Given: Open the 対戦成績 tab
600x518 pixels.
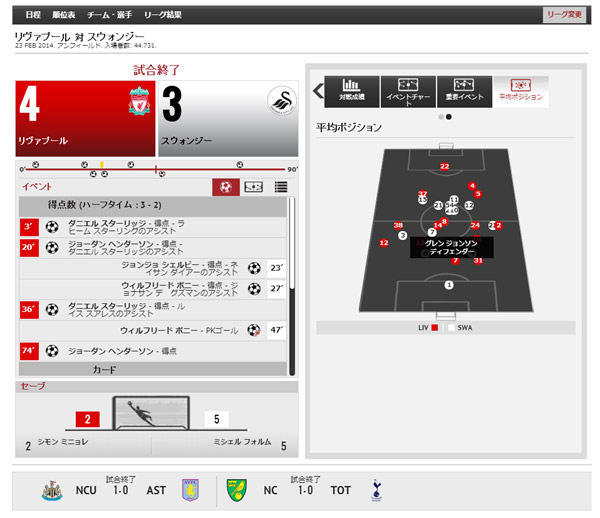Looking at the screenshot, I should pos(350,90).
